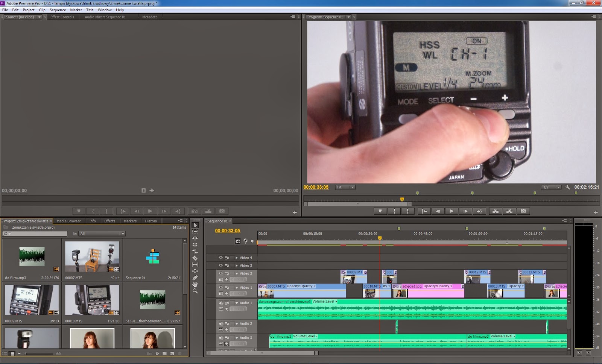Toggle track lock box on Video 1

click(x=232, y=287)
